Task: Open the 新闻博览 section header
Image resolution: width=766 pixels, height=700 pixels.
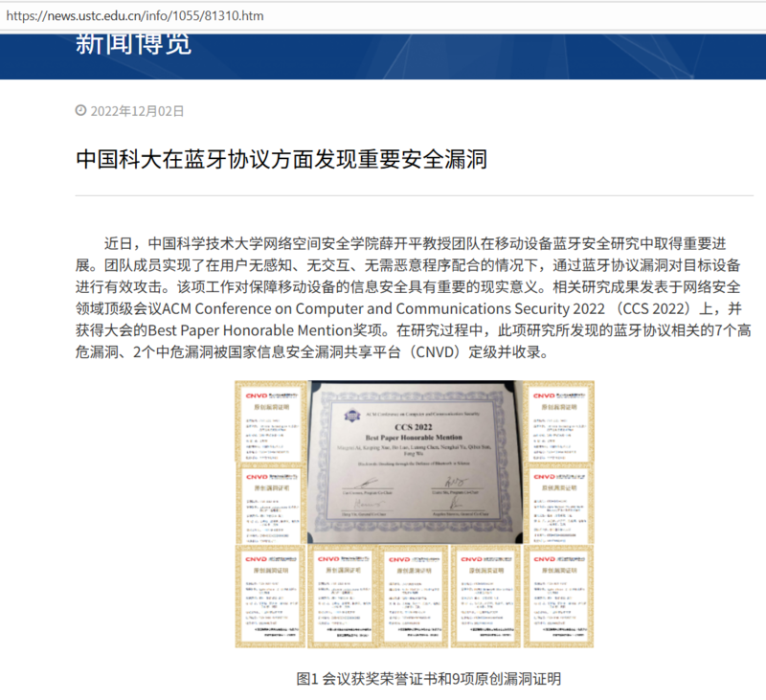Action: (x=133, y=41)
